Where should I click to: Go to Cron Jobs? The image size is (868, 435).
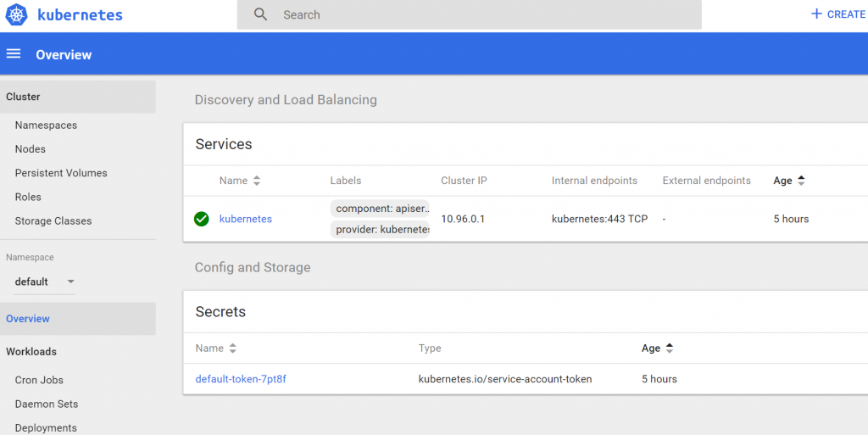pos(39,380)
